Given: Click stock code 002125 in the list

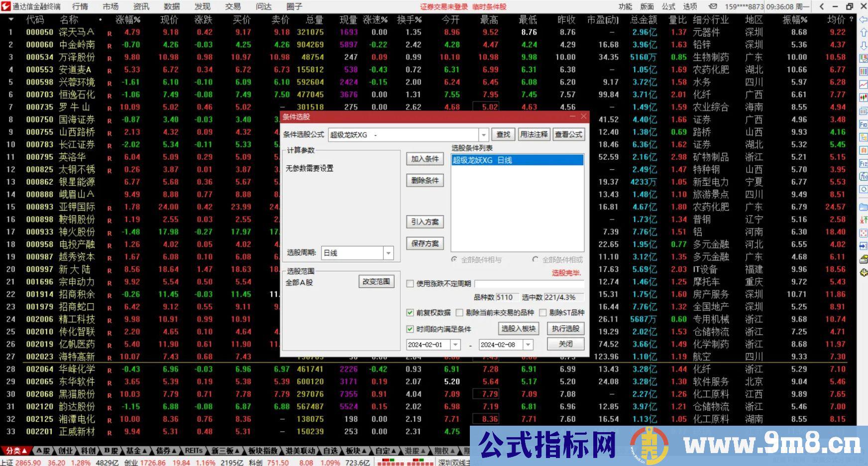Looking at the screenshot, I should (40, 419).
